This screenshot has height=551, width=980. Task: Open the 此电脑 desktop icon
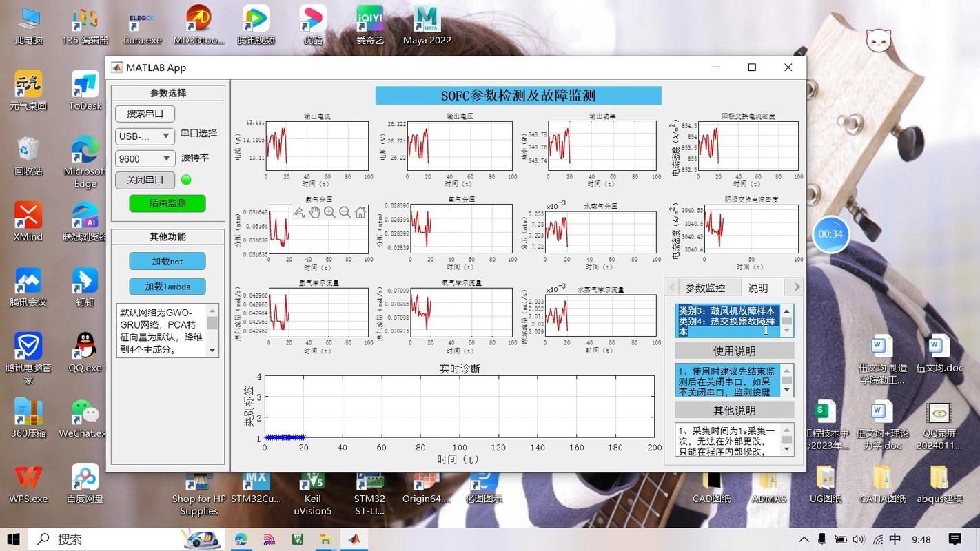tap(28, 26)
